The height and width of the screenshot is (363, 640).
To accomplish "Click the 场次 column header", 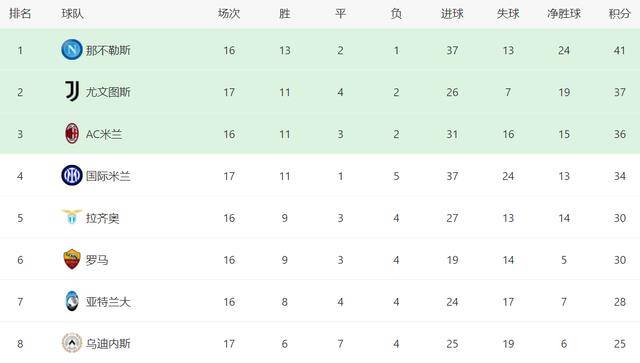I will 229,14.
